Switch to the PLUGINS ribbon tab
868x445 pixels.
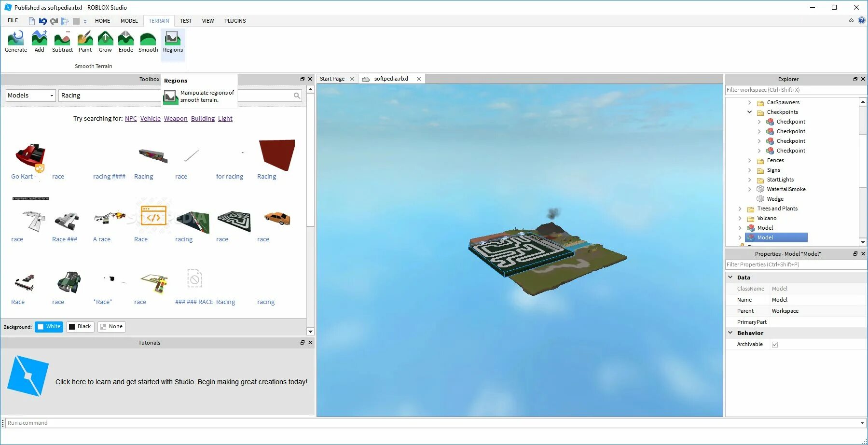[235, 21]
